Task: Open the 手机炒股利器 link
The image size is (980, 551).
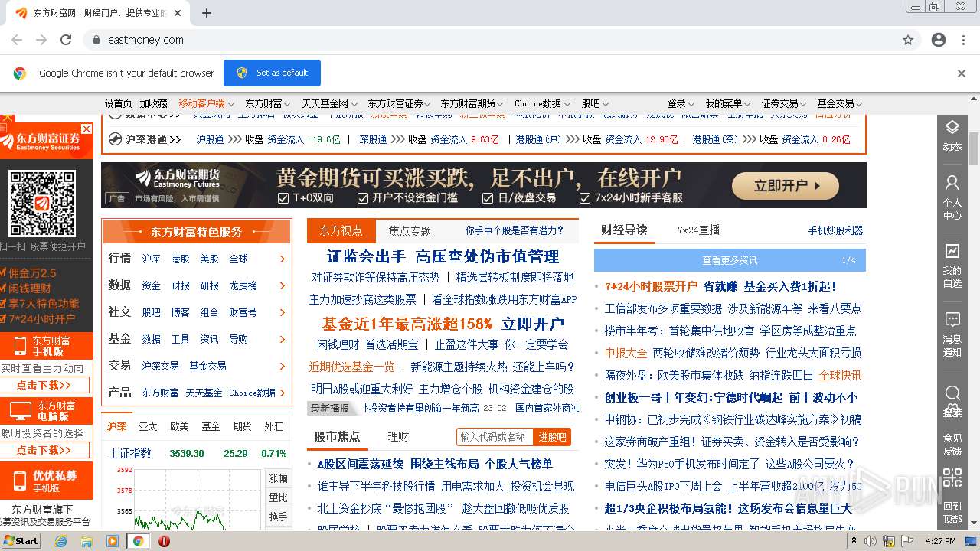Action: (x=835, y=230)
